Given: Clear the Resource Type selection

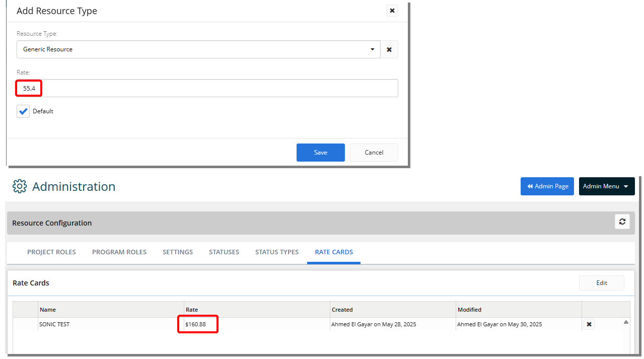Looking at the screenshot, I should point(389,49).
